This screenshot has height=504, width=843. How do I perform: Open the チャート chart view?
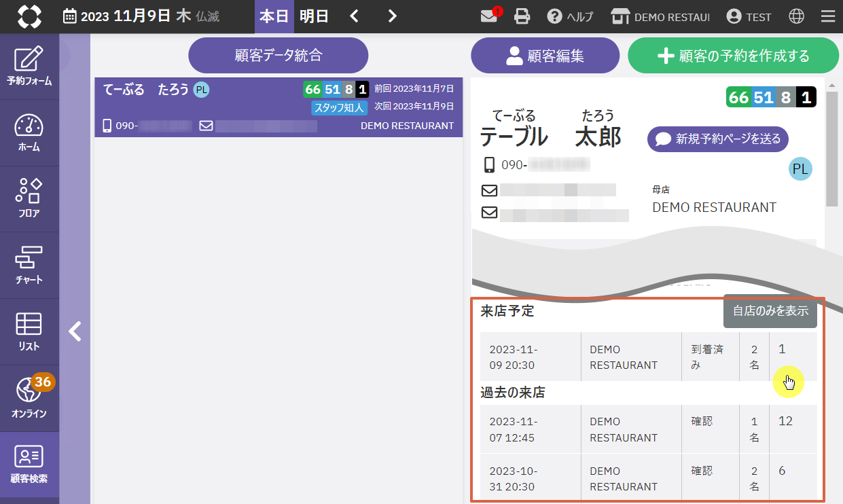(x=29, y=266)
